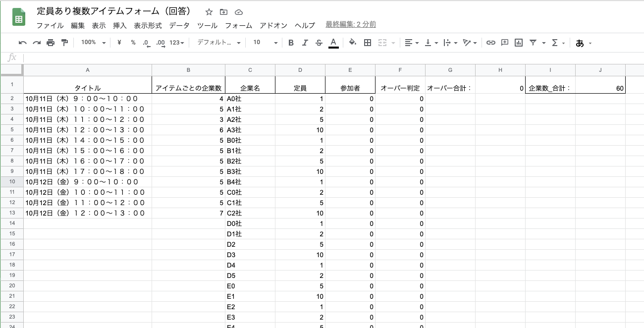644x328 pixels.
Task: Format the value as currency
Action: pos(119,43)
